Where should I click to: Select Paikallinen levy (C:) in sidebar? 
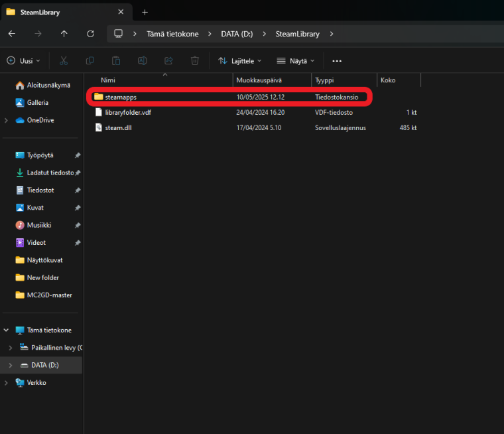[51, 348]
